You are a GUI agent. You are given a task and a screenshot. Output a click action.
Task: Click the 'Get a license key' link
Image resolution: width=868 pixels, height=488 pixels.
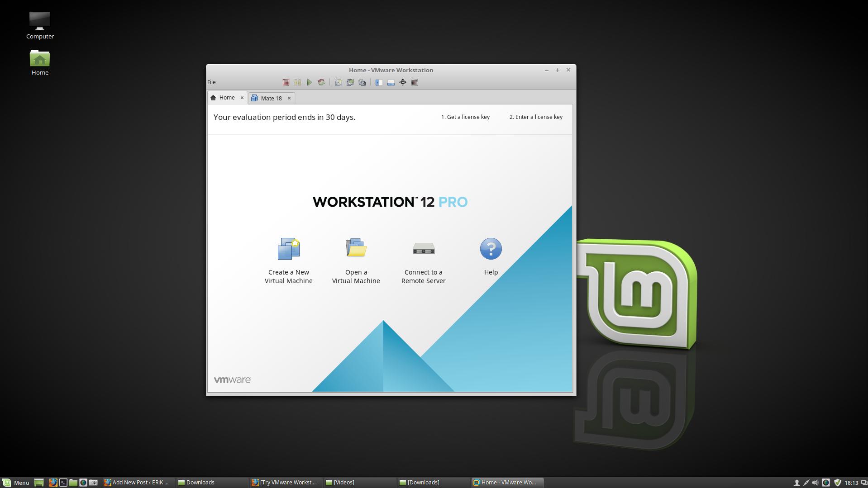click(465, 117)
